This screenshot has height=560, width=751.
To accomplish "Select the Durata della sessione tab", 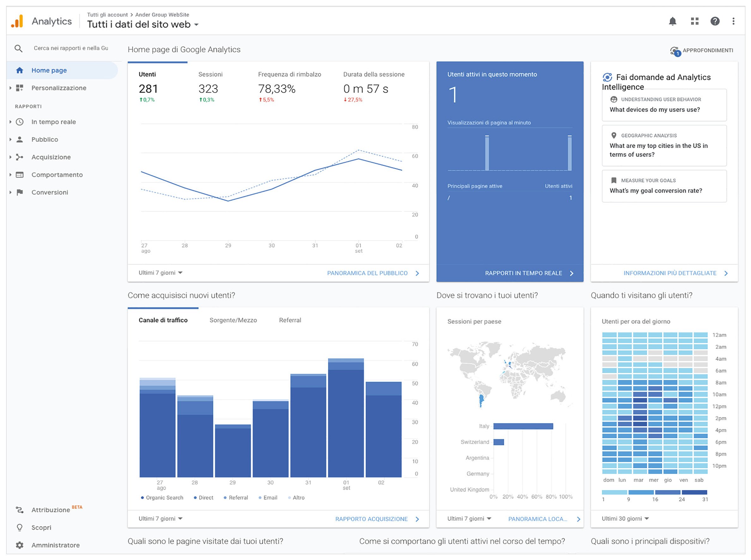I will point(374,87).
